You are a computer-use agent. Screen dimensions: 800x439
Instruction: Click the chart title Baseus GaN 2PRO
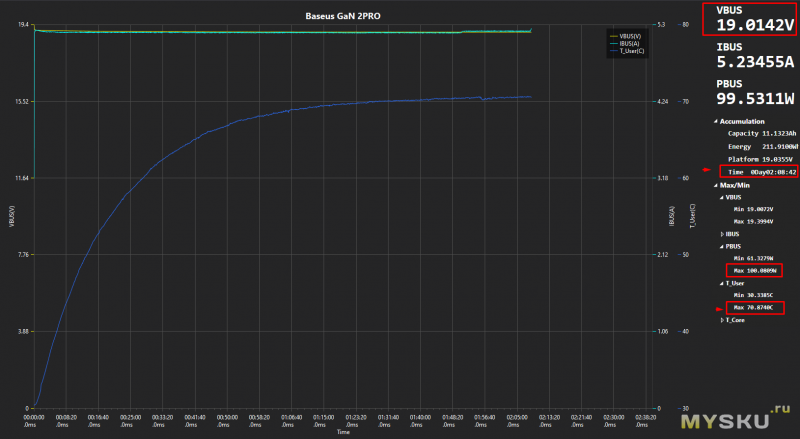(x=343, y=16)
